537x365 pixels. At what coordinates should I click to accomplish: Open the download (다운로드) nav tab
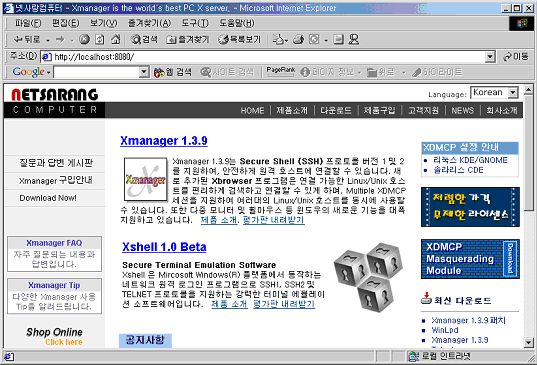336,111
